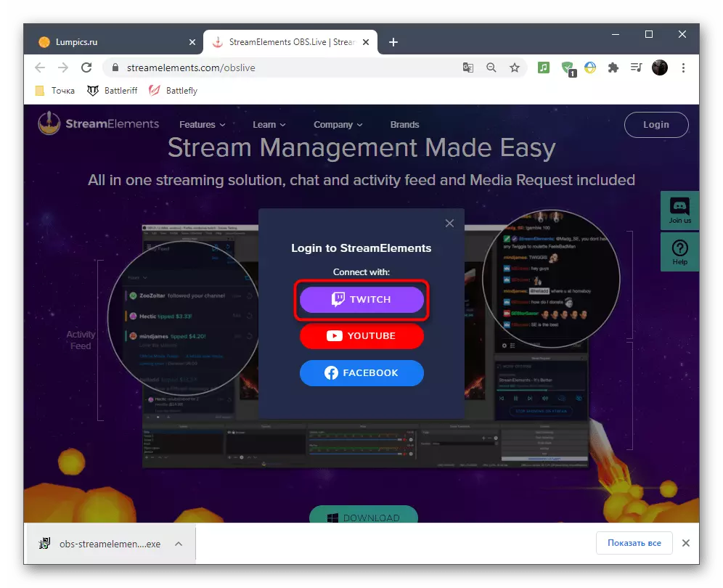The width and height of the screenshot is (723, 588).
Task: Click the StreamElements logo
Action: click(99, 123)
